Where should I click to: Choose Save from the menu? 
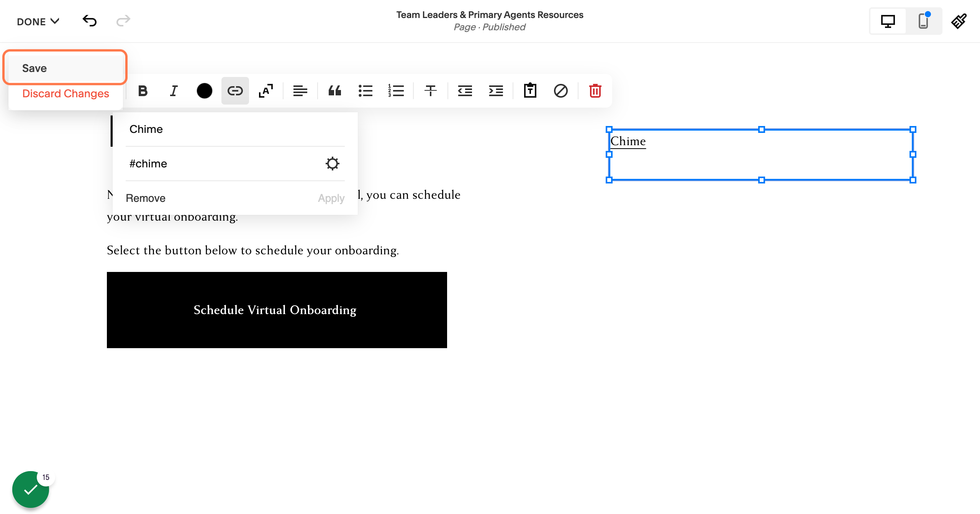[65, 68]
